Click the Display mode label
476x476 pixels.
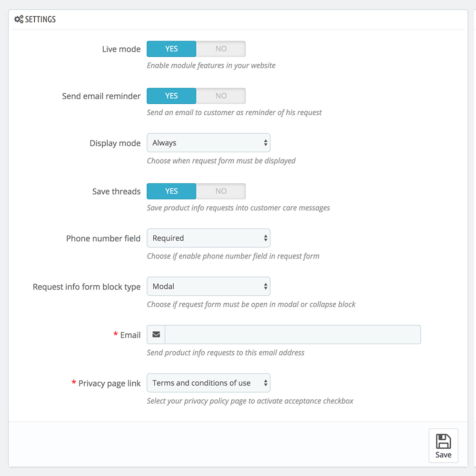tap(115, 143)
